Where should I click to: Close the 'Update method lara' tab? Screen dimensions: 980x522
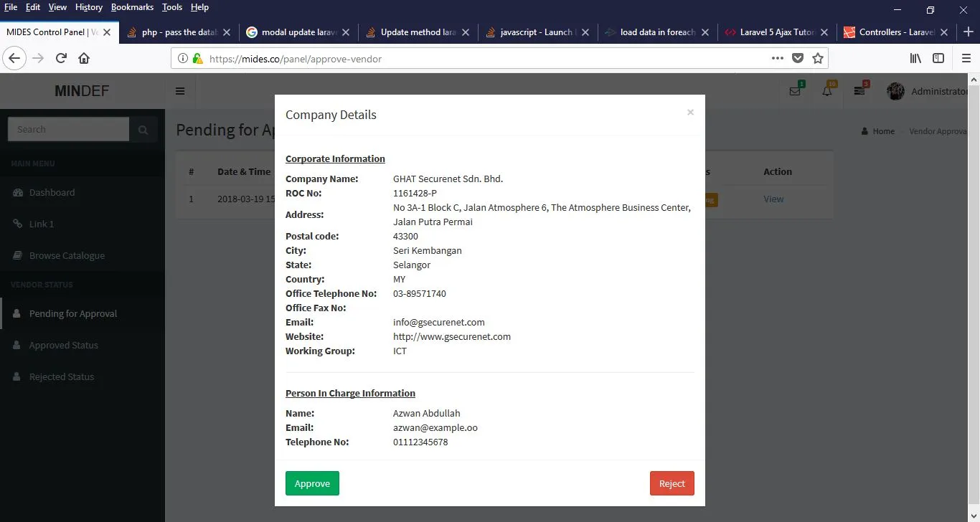pos(466,32)
